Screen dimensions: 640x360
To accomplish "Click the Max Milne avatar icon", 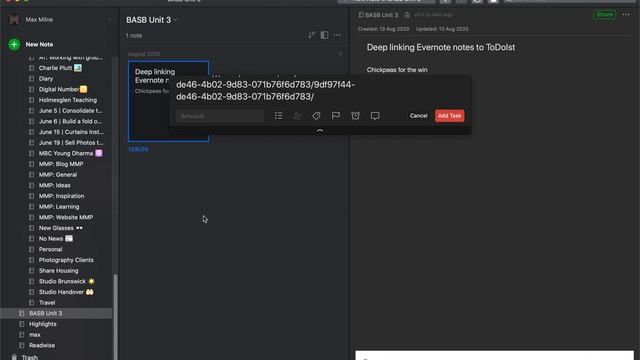I will 14,20.
